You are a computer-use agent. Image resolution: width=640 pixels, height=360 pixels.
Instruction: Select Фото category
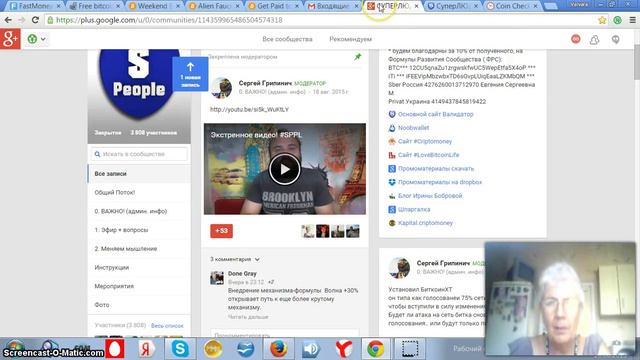(x=139, y=305)
